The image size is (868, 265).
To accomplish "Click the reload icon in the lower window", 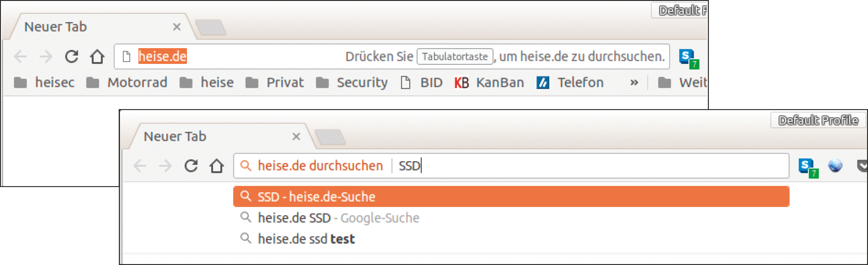I will (x=191, y=166).
